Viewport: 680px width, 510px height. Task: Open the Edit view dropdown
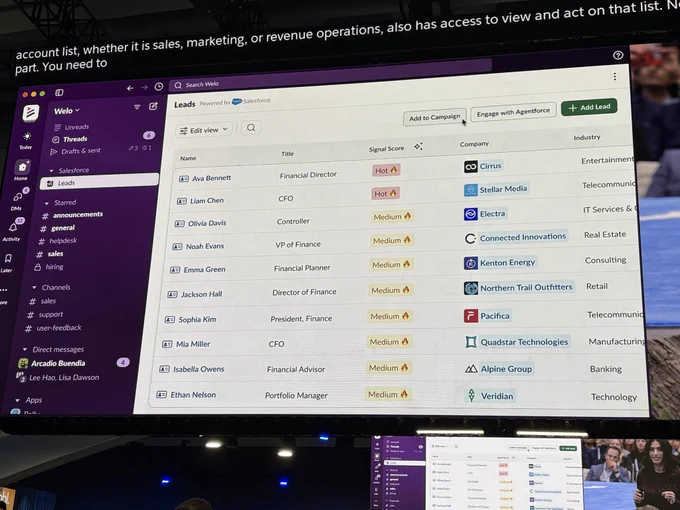(204, 130)
